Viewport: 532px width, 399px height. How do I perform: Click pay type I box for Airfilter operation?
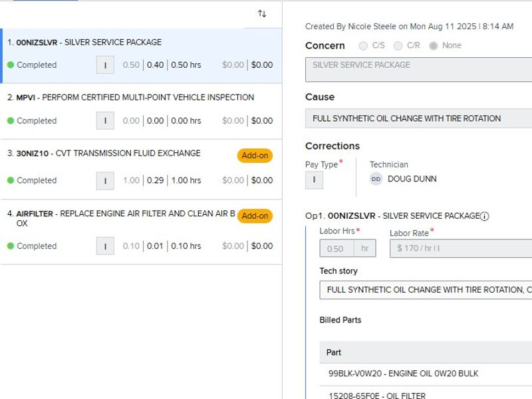pos(105,246)
